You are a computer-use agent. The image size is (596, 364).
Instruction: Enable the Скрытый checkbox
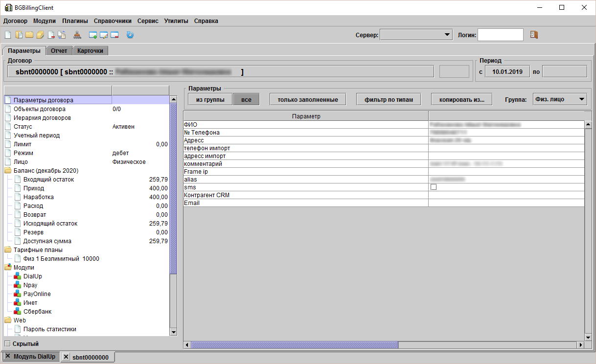point(7,344)
